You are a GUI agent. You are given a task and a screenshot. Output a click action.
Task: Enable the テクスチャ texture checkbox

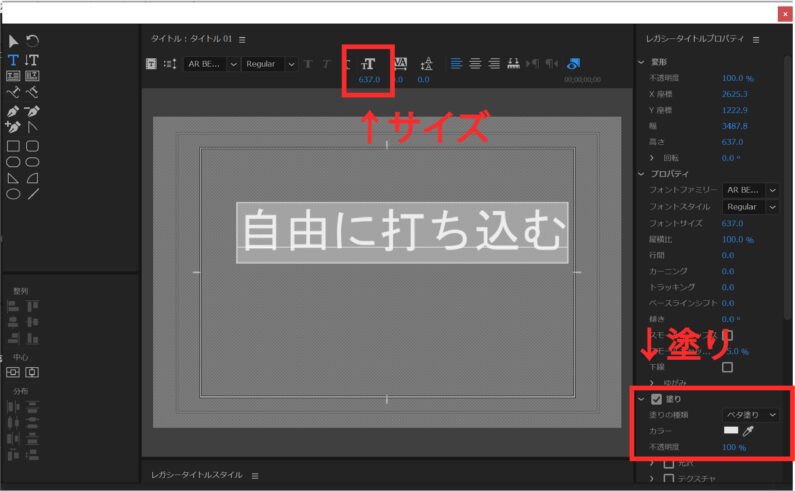(669, 479)
